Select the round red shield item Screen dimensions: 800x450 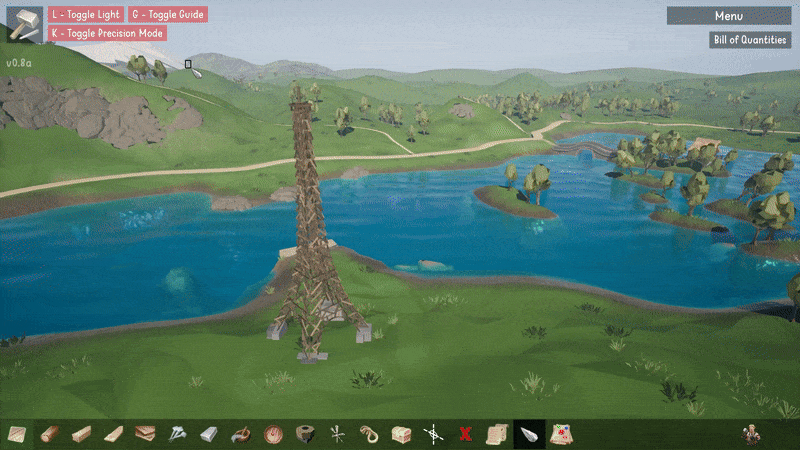point(273,435)
